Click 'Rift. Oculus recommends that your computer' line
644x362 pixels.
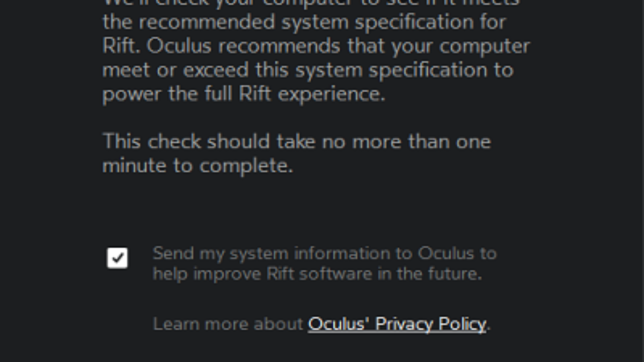point(316,46)
